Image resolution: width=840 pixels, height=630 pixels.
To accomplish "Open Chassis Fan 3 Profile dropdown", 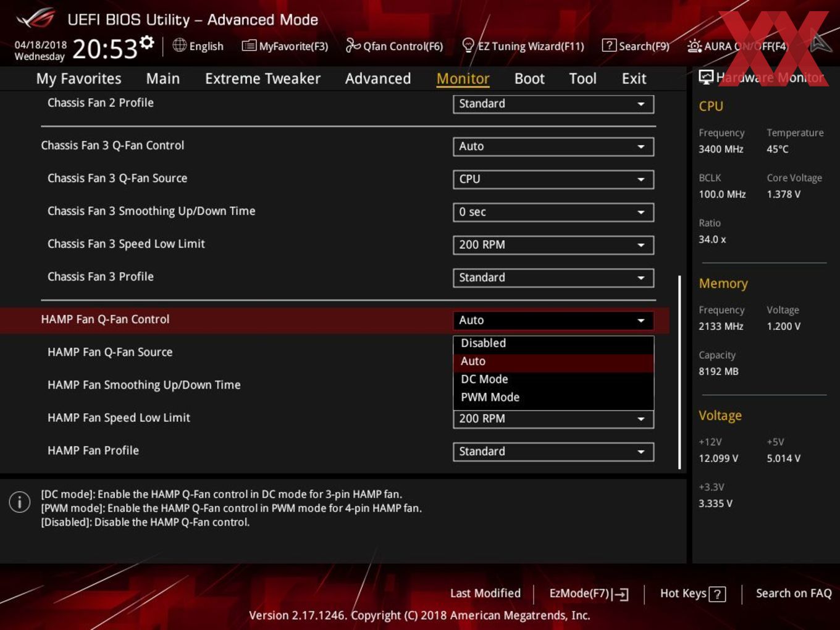I will click(x=553, y=277).
